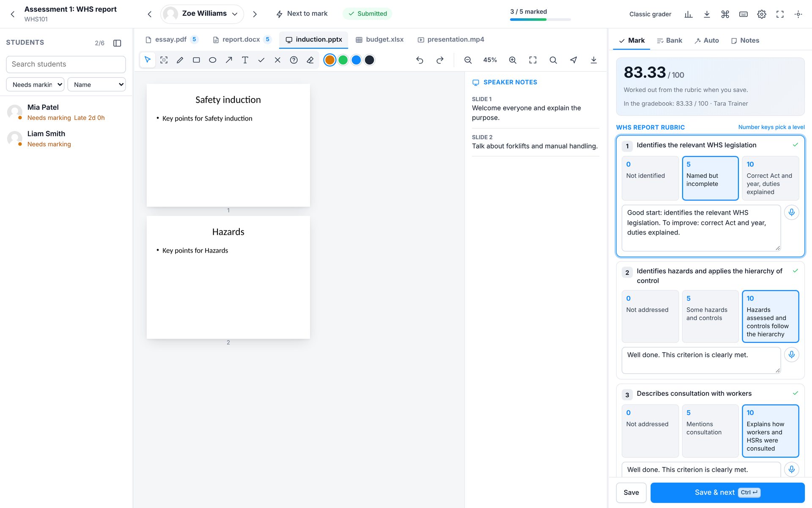Select the pointer cursor tool
The image size is (812, 508).
point(148,60)
